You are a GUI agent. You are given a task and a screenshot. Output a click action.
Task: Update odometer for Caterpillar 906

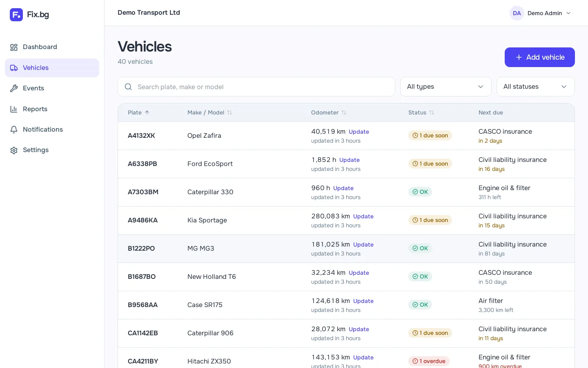359,329
